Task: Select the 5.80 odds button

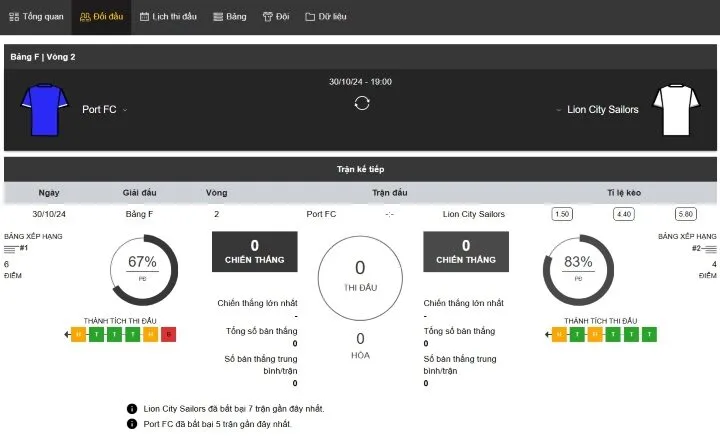Action: (x=685, y=214)
